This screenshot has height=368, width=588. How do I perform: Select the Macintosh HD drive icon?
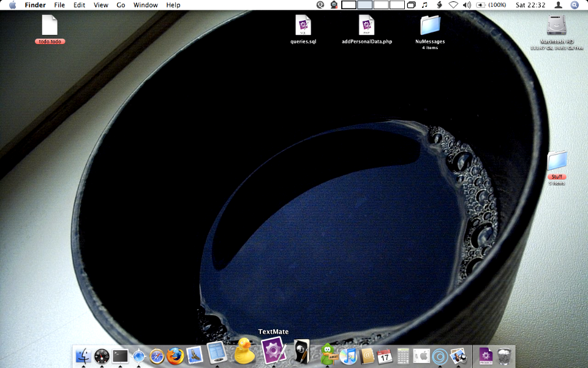click(x=557, y=26)
